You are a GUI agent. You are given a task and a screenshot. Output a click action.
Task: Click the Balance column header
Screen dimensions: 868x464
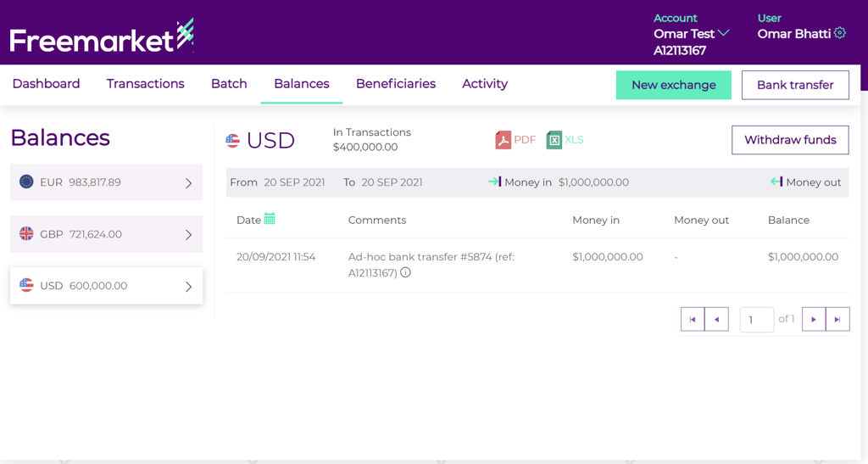[x=788, y=221]
